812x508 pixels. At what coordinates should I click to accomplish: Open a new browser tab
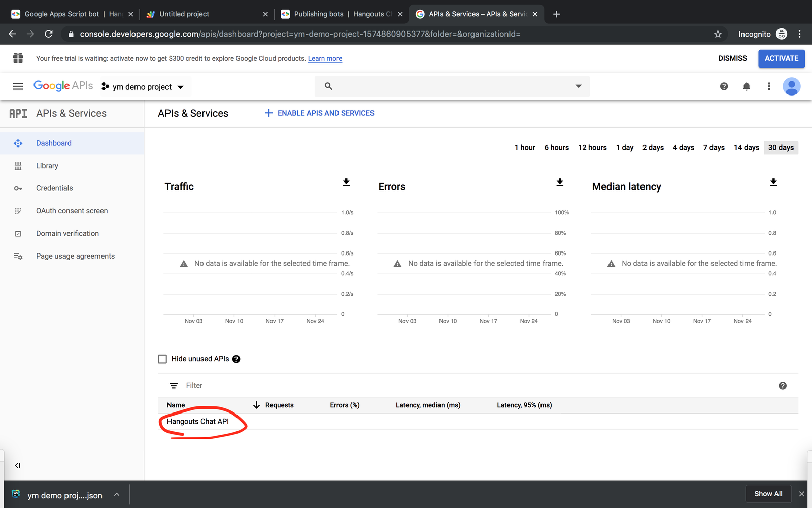pyautogui.click(x=557, y=14)
